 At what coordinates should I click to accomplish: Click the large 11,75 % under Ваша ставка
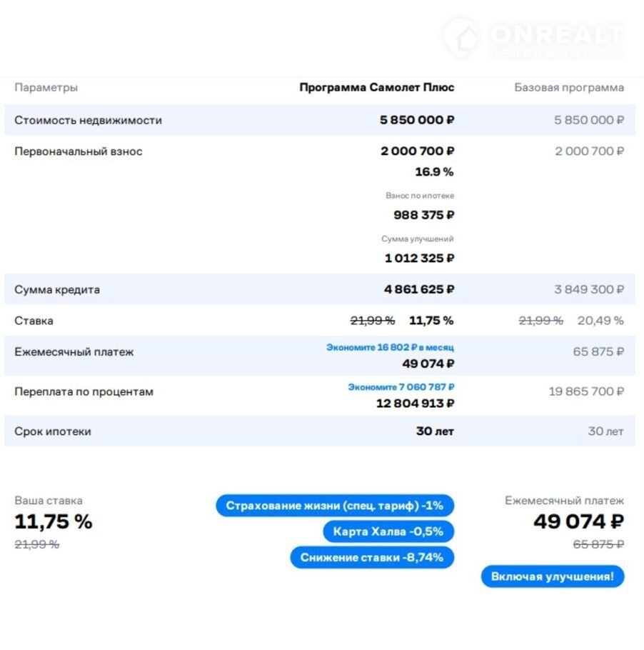pos(54,521)
